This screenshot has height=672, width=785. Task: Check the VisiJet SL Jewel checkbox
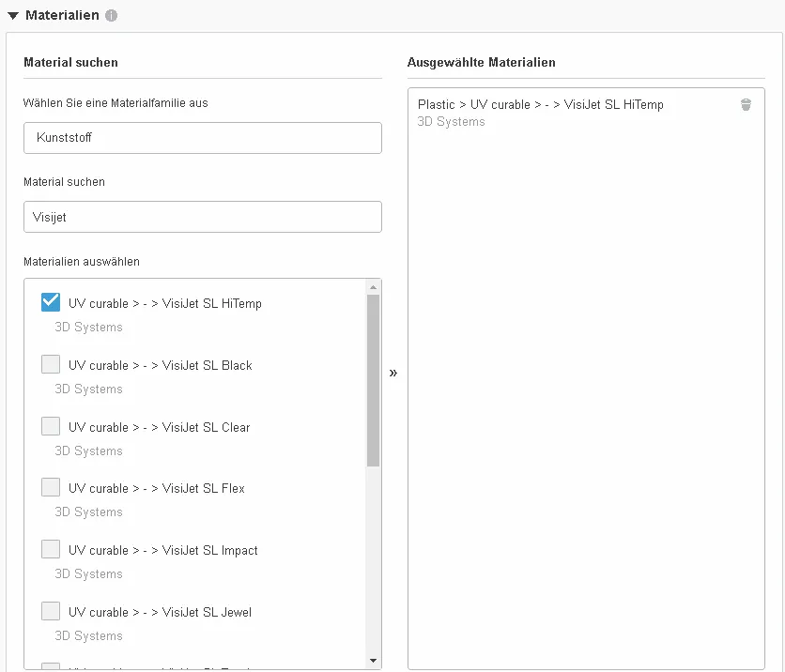coord(51,611)
